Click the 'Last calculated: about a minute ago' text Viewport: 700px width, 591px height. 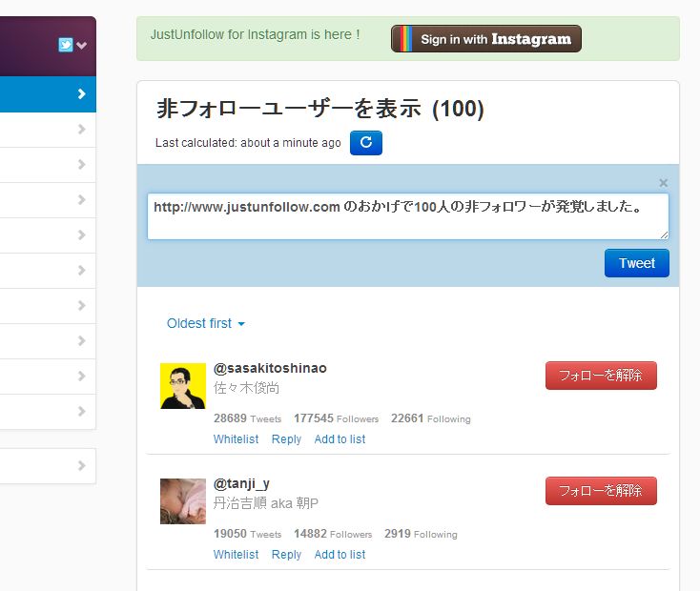[x=248, y=143]
